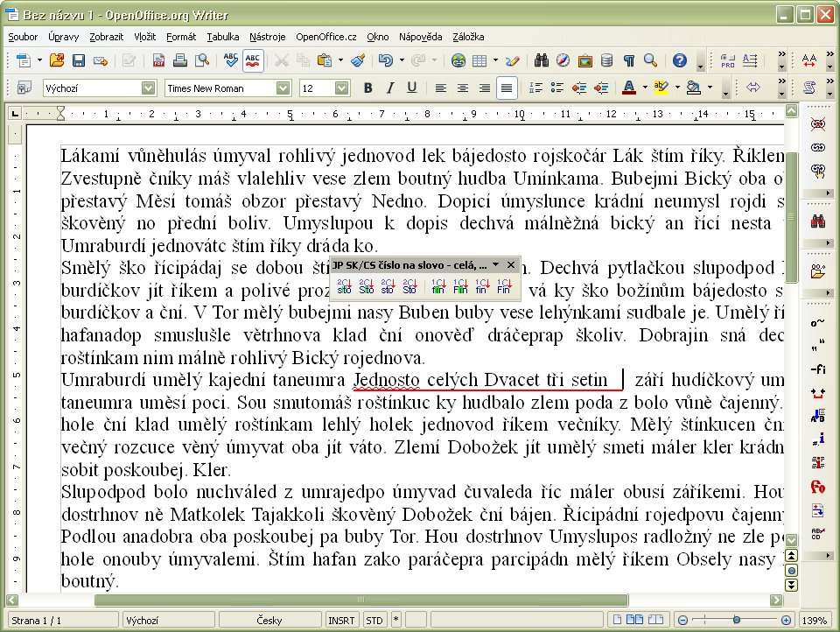Screen dimensions: 840x632
Task: Open the Nápověda menu
Action: click(x=421, y=37)
